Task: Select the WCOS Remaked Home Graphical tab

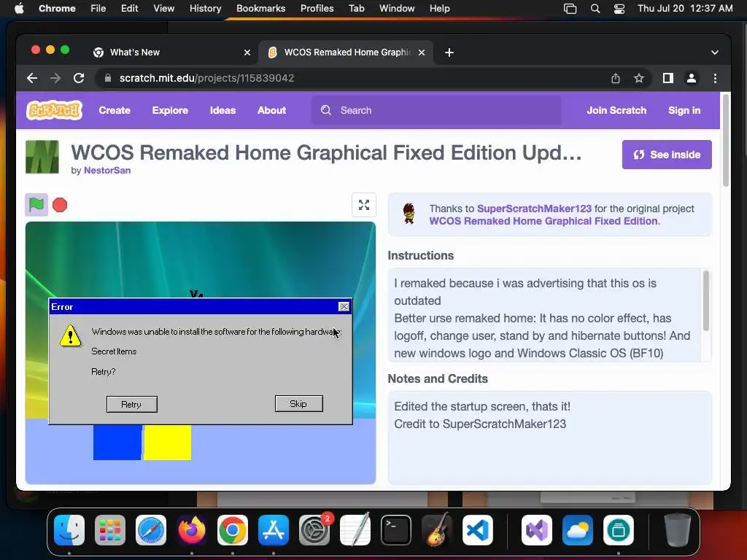Action: pos(346,52)
